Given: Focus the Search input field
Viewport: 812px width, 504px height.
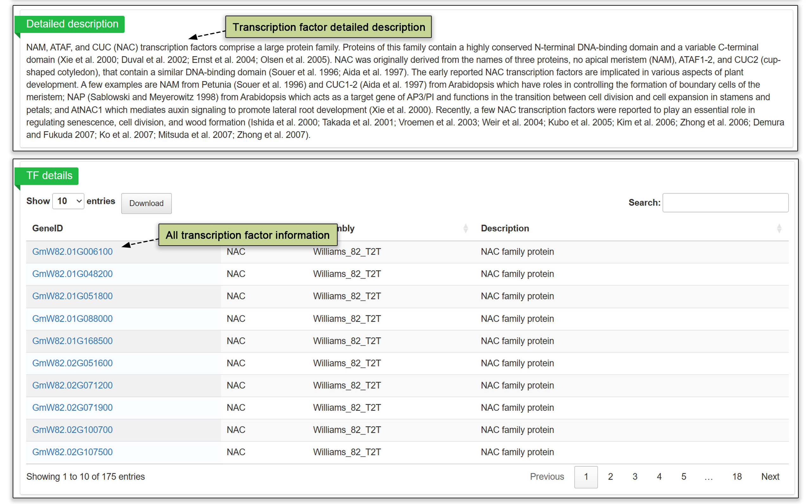Looking at the screenshot, I should (725, 203).
